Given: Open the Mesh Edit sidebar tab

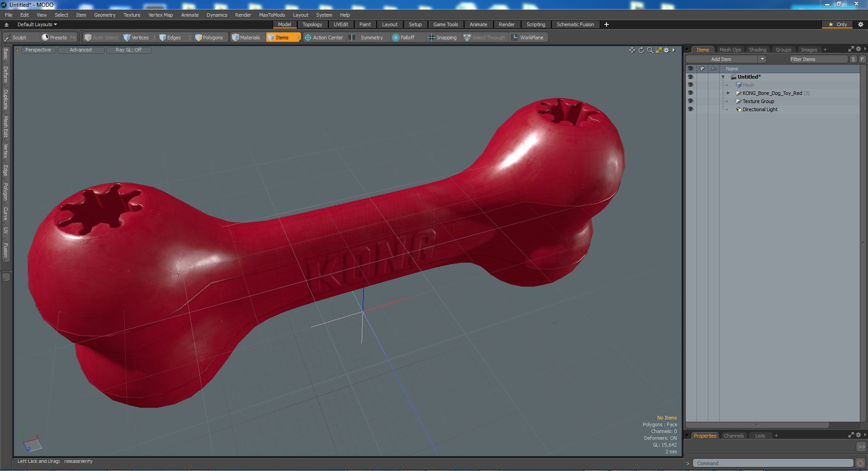Looking at the screenshot, I should pyautogui.click(x=6, y=127).
